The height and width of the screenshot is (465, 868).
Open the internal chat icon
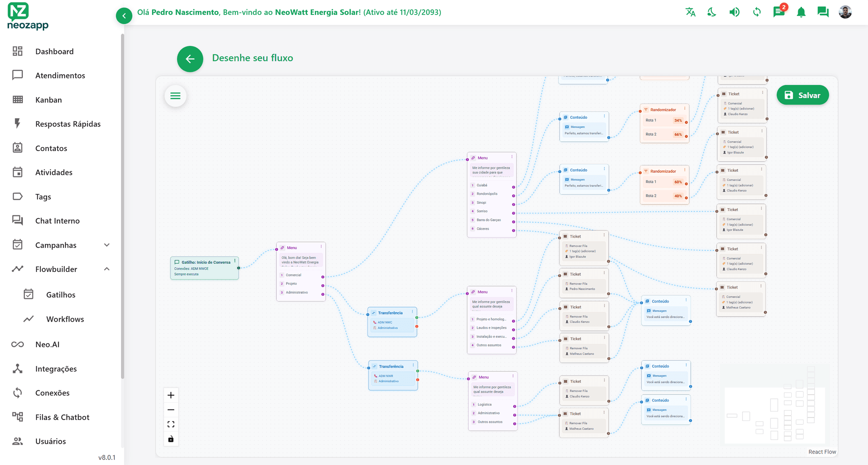823,12
